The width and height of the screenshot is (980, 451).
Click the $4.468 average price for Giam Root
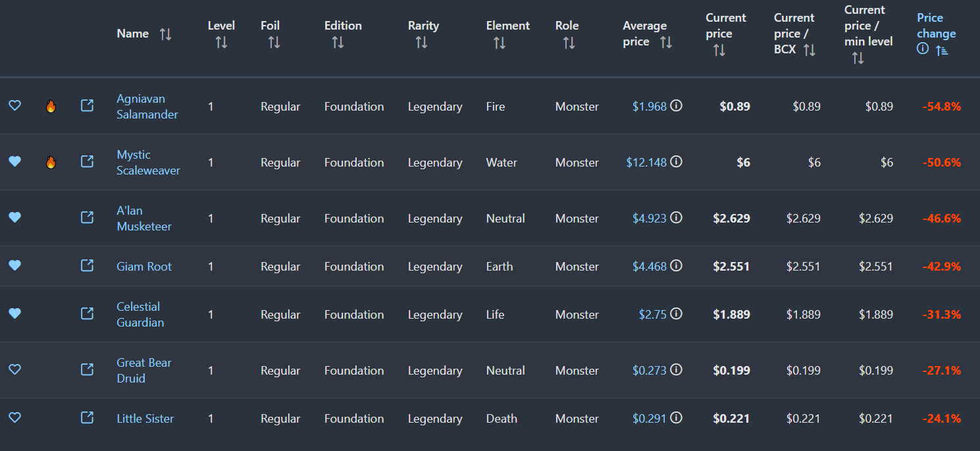[649, 266]
